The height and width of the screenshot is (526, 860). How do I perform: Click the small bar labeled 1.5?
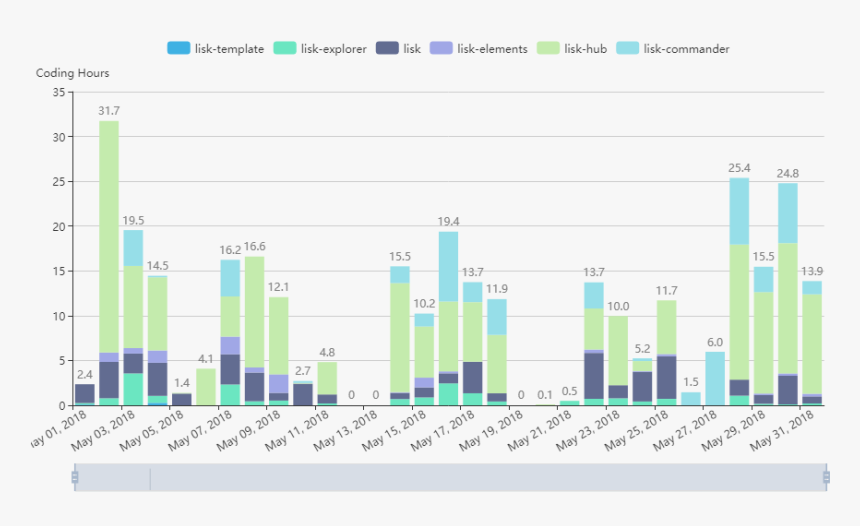point(691,399)
